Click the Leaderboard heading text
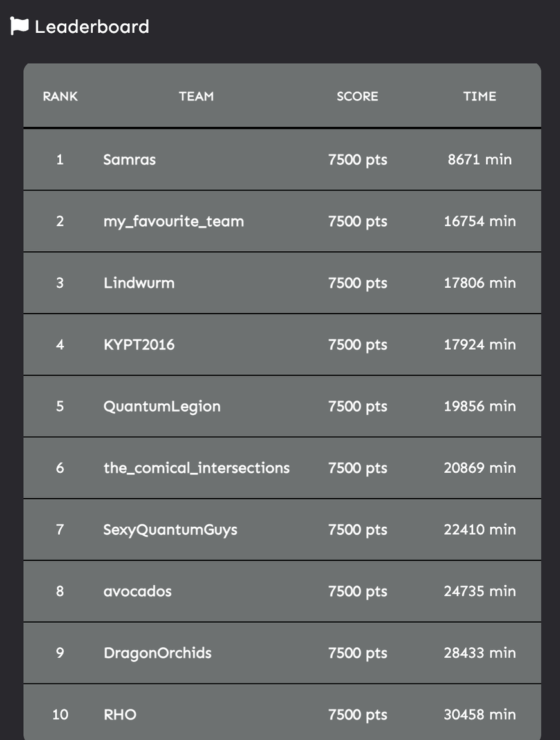Viewport: 560px width, 740px height. (x=91, y=26)
